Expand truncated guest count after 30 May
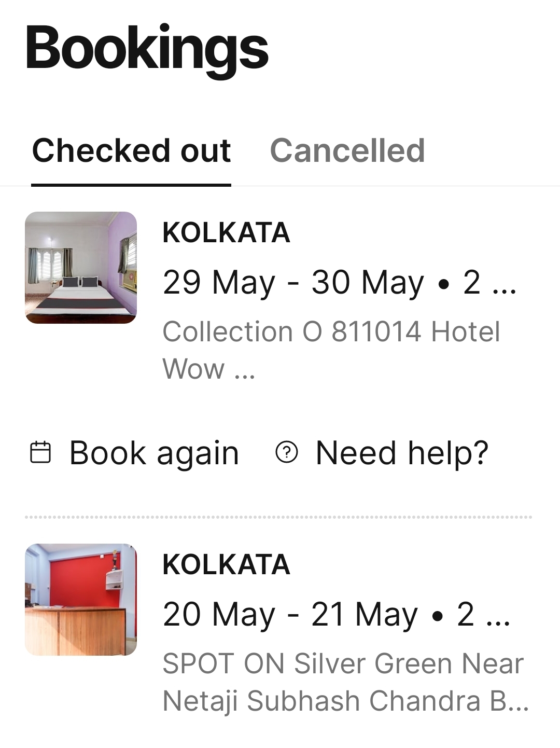This screenshot has height=748, width=560. pos(489,283)
